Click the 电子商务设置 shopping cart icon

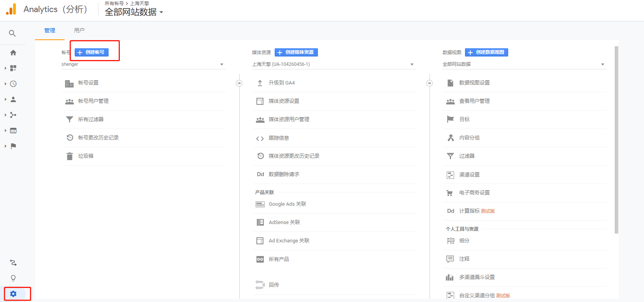point(450,193)
